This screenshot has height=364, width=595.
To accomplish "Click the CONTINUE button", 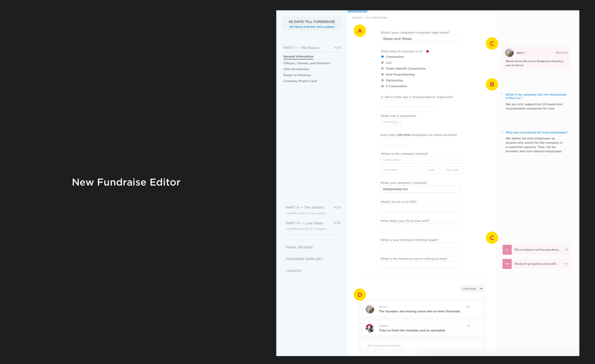I will pyautogui.click(x=472, y=289).
